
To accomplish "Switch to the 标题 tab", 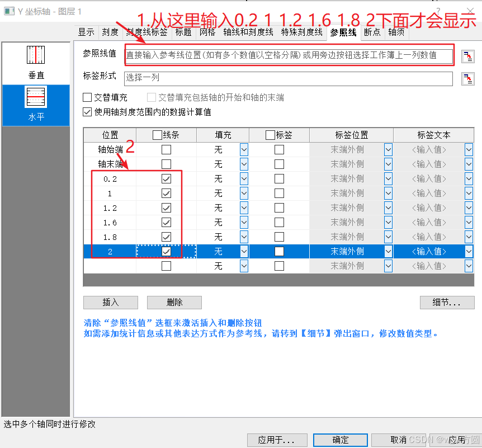I will (x=183, y=32).
